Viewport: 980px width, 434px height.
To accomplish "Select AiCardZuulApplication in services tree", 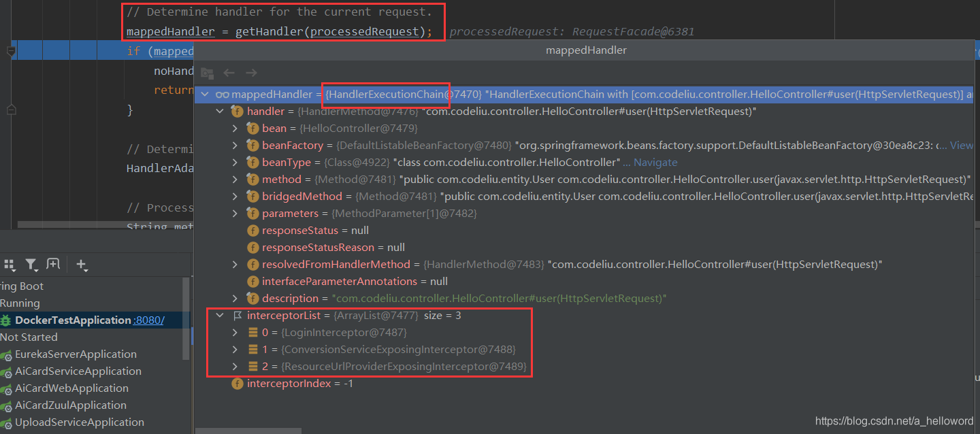I will [x=71, y=405].
